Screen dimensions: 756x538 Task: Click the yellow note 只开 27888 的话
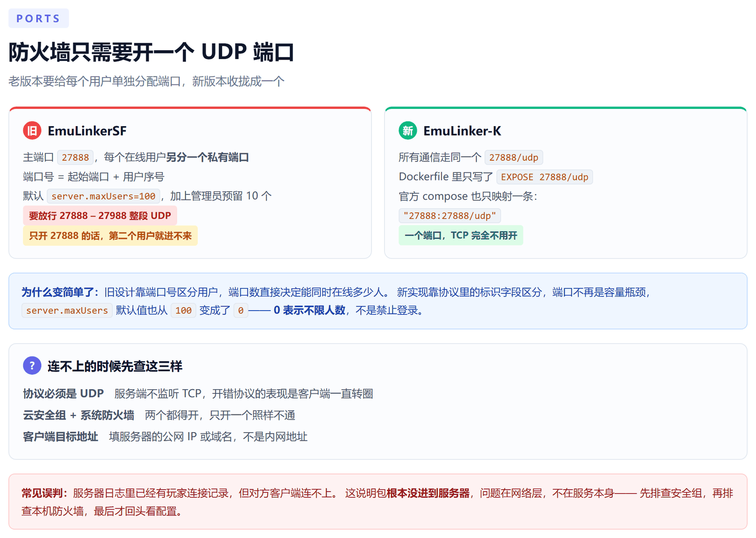point(110,235)
